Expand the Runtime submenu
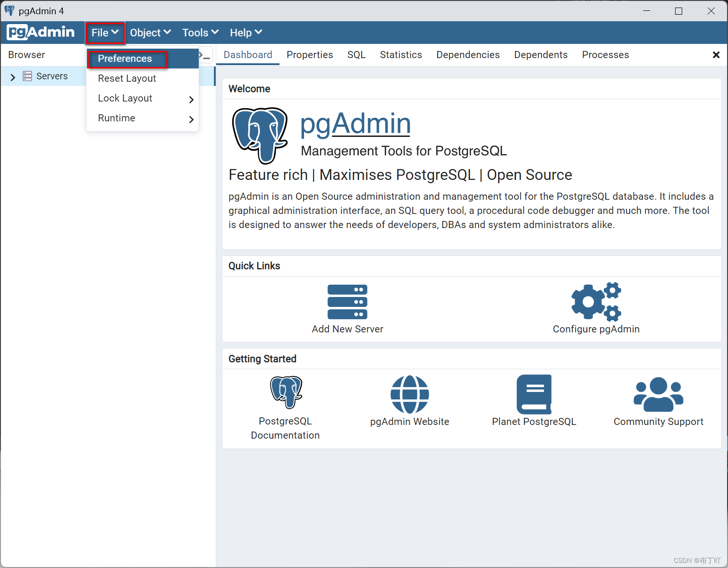 coord(143,118)
